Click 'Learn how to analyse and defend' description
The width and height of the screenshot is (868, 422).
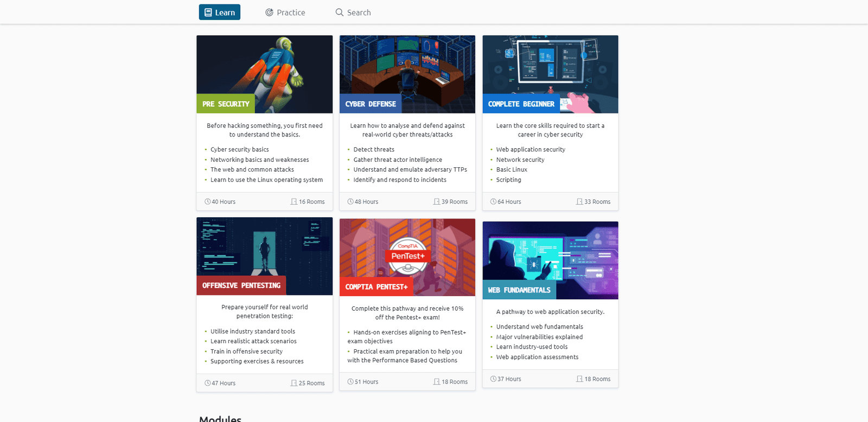pyautogui.click(x=407, y=130)
